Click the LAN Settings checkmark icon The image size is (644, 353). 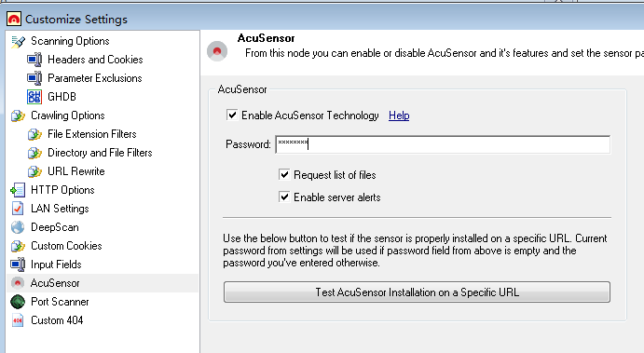(18, 209)
